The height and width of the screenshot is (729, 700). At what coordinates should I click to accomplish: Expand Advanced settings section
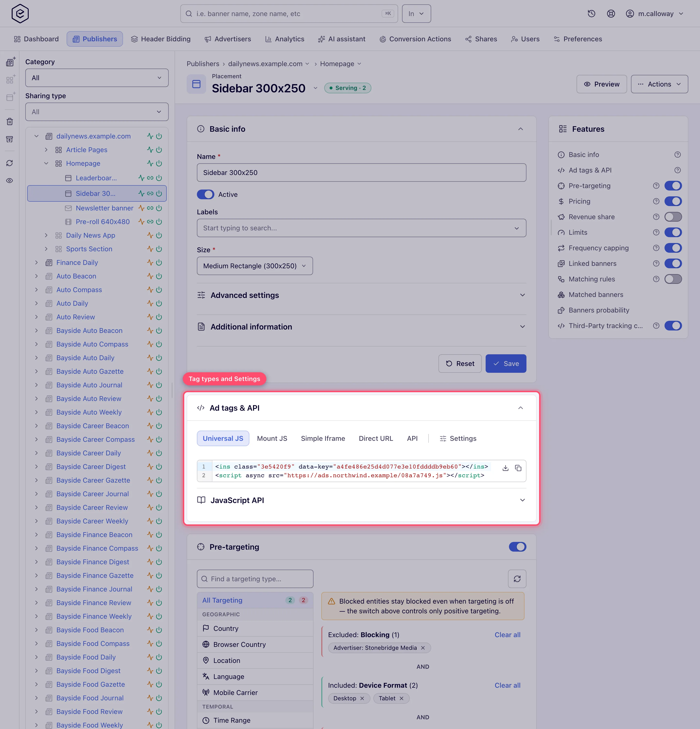(361, 295)
